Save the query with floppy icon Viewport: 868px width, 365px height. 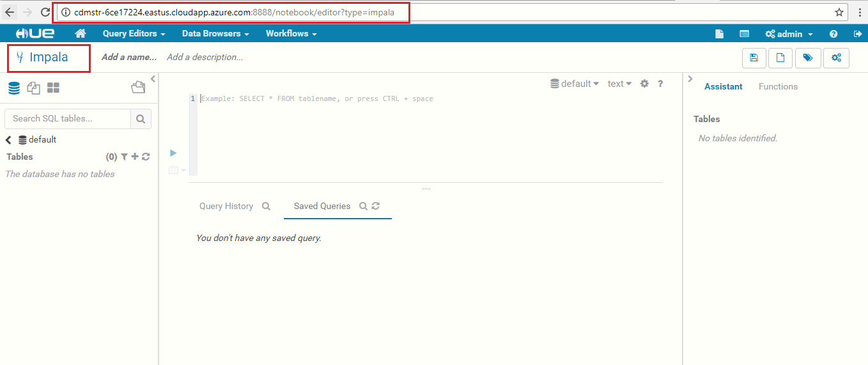(x=754, y=58)
